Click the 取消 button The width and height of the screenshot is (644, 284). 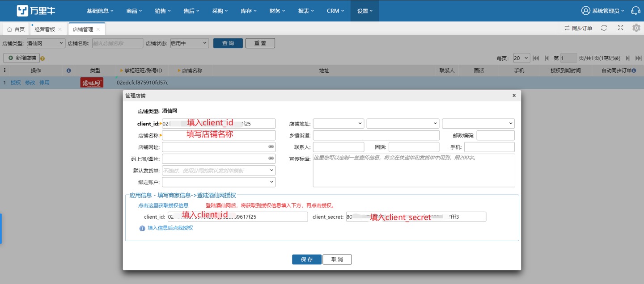tap(337, 259)
